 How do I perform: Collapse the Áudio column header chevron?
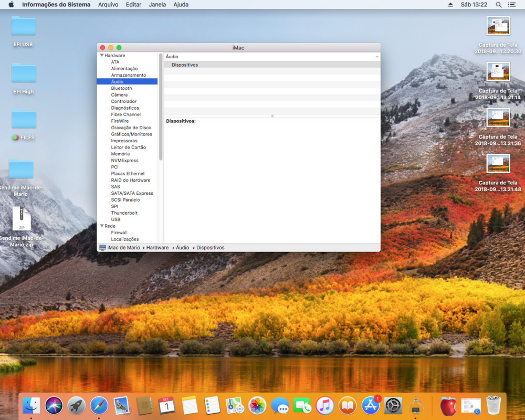tap(376, 57)
